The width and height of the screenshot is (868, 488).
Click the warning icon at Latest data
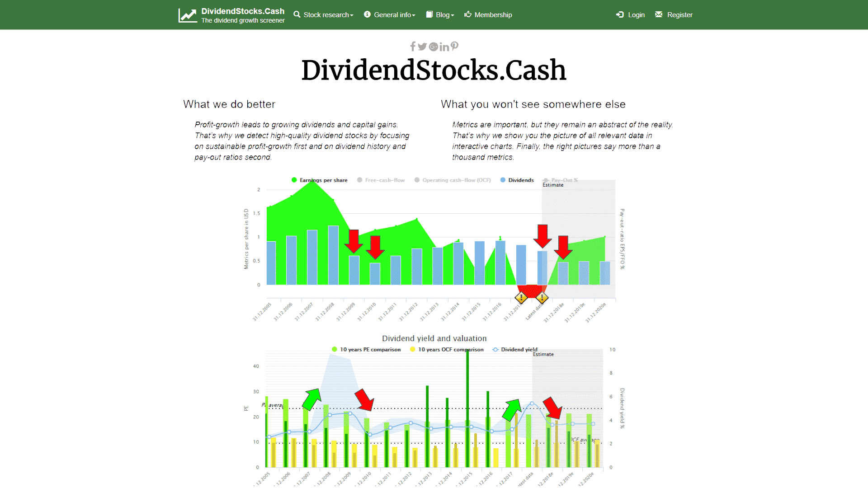pyautogui.click(x=542, y=298)
